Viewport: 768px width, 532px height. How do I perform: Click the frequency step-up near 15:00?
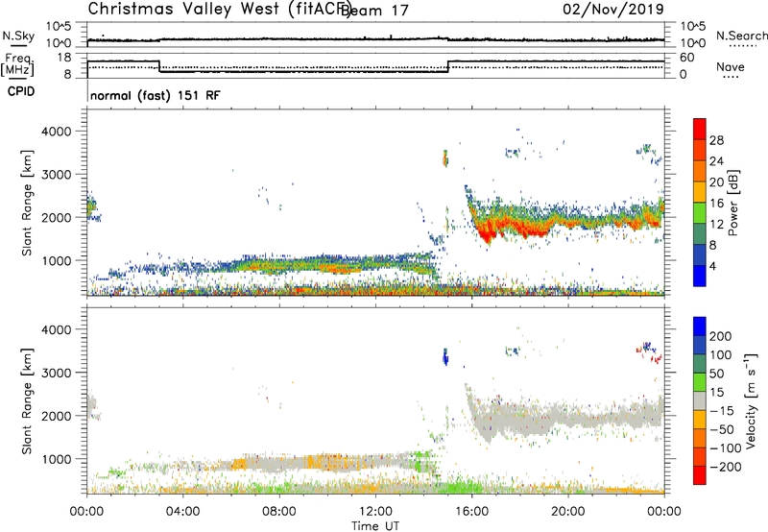pos(447,66)
